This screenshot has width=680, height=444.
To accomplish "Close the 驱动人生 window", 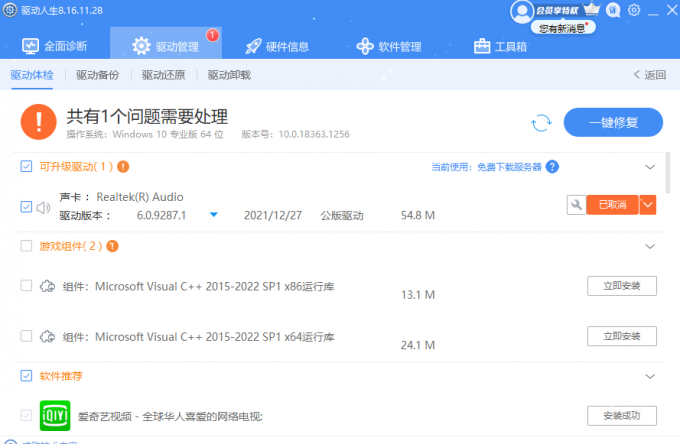I will [672, 10].
